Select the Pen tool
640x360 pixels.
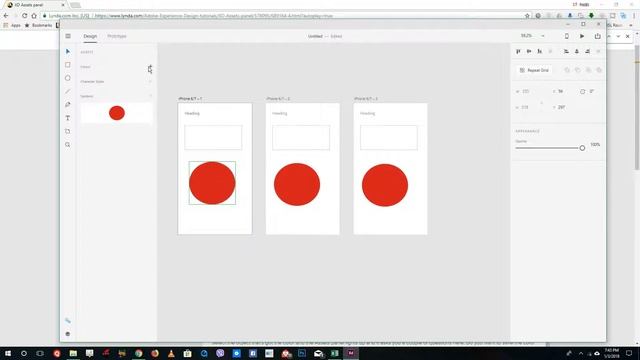coord(68,105)
